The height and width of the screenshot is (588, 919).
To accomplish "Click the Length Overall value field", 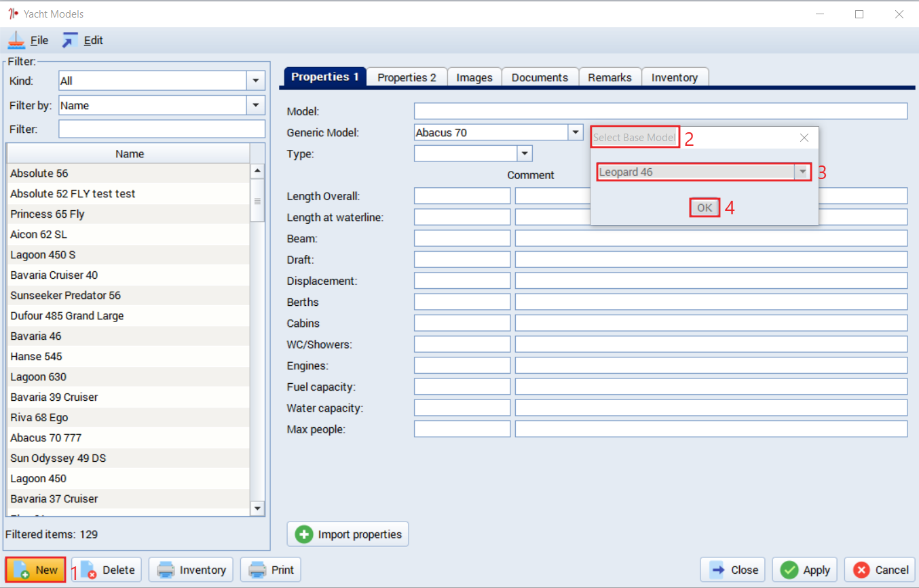I will 462,196.
